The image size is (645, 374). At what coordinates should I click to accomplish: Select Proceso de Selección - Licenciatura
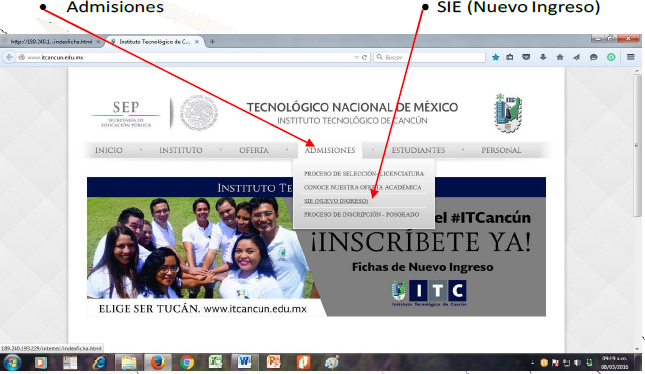pyautogui.click(x=364, y=174)
